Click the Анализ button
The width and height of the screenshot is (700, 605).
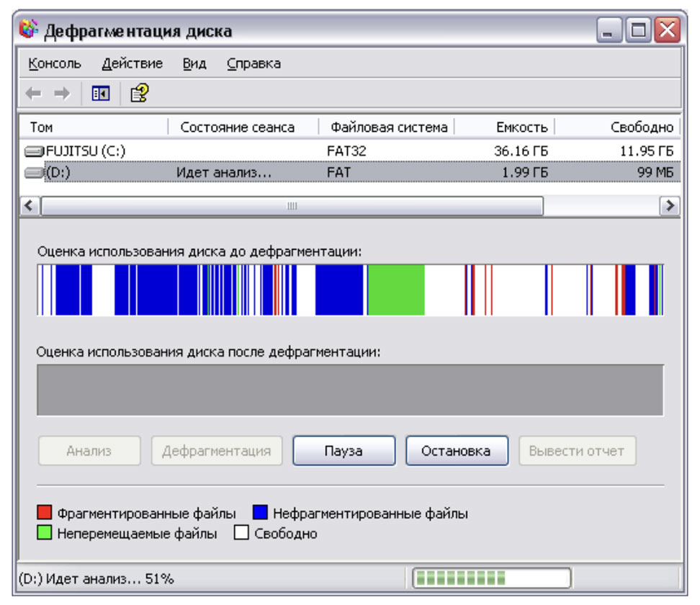(x=89, y=451)
